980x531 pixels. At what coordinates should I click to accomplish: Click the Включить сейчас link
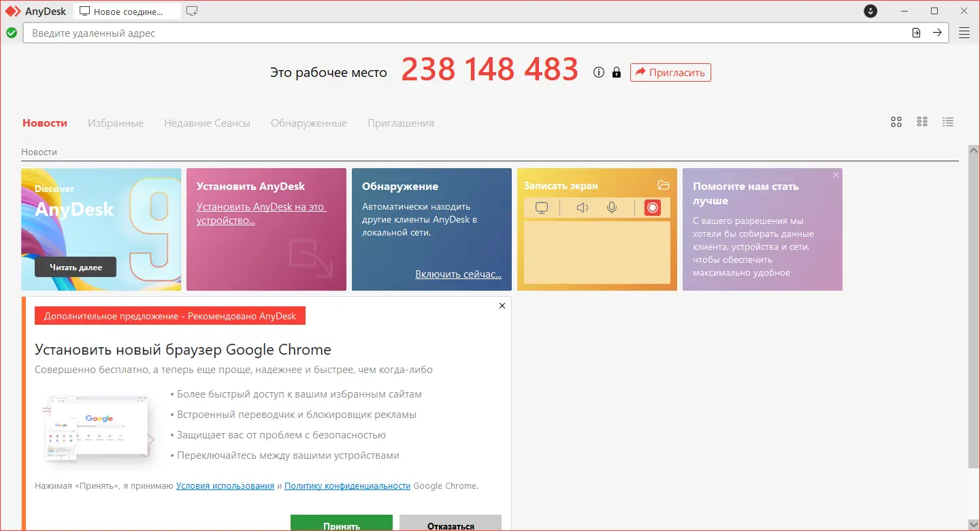[x=459, y=274]
